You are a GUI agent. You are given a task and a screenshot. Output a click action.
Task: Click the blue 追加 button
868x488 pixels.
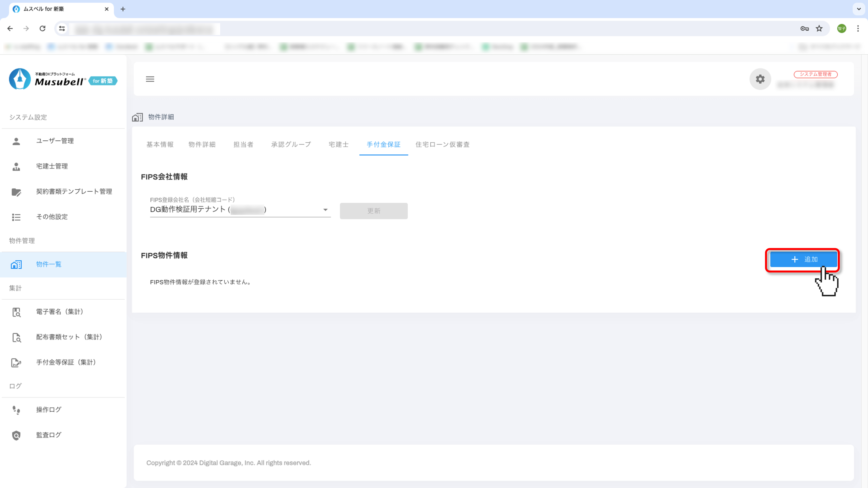pos(804,259)
